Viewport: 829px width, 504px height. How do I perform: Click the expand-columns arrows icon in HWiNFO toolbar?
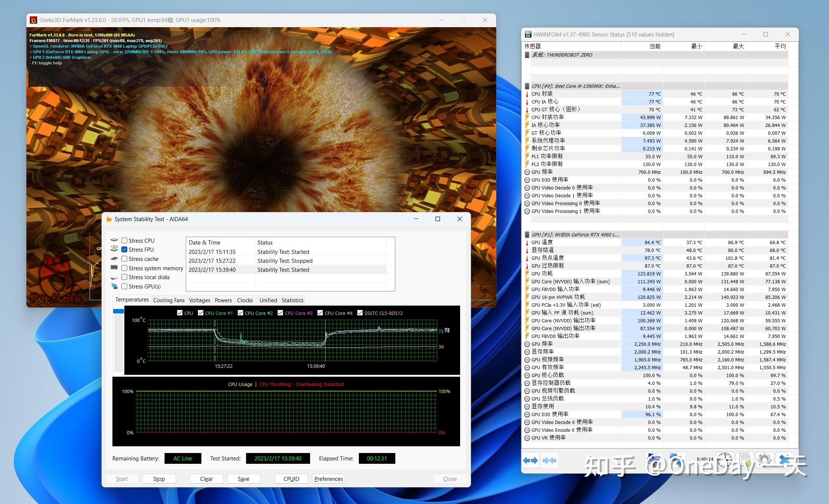[x=531, y=460]
